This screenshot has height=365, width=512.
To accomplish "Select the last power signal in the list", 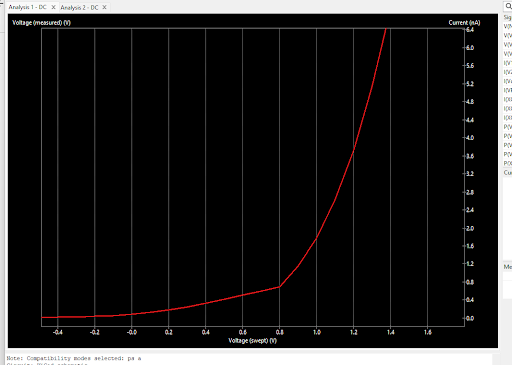I will tap(508, 163).
